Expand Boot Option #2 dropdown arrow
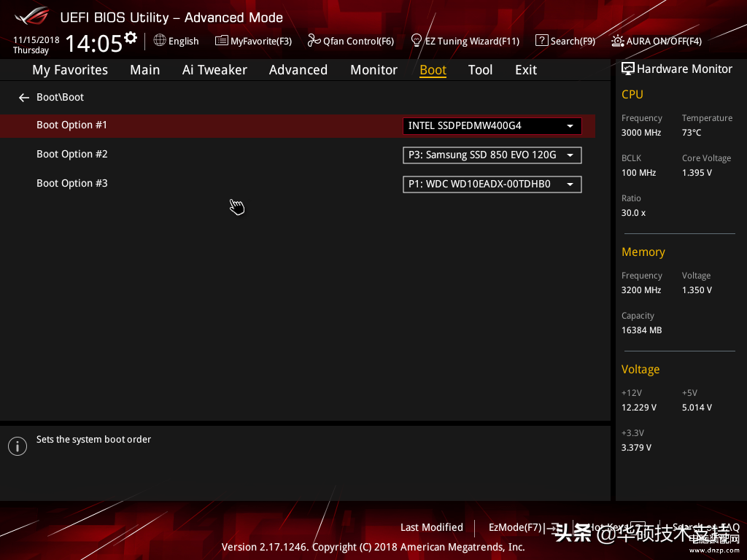This screenshot has width=747, height=560. coord(570,155)
